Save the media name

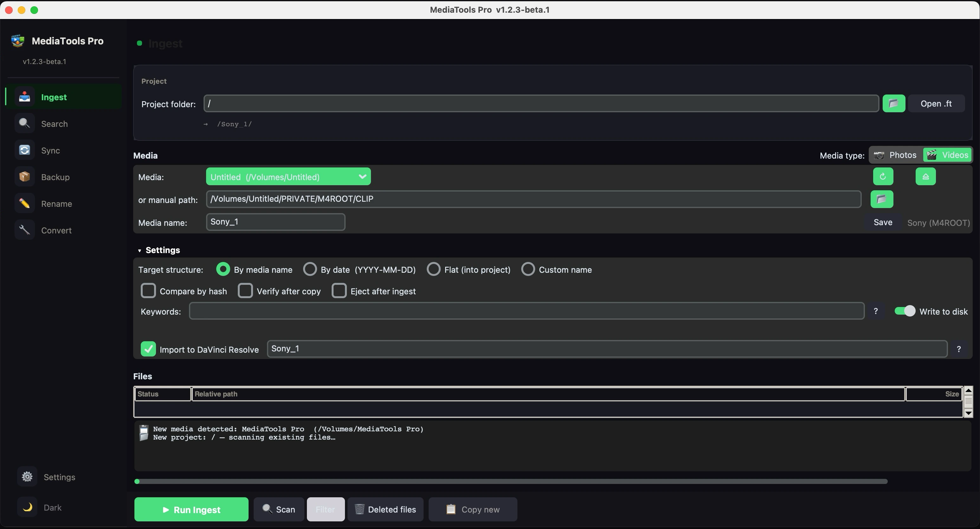(x=883, y=222)
